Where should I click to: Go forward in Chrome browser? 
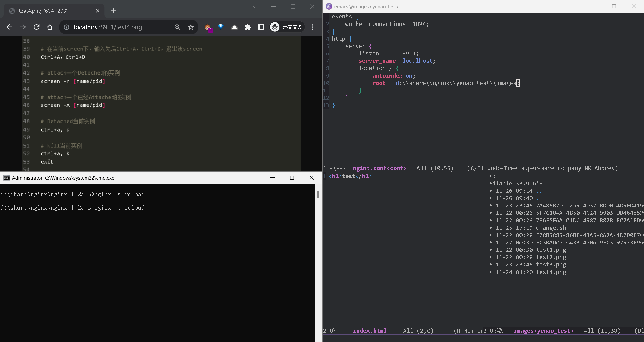(x=23, y=27)
